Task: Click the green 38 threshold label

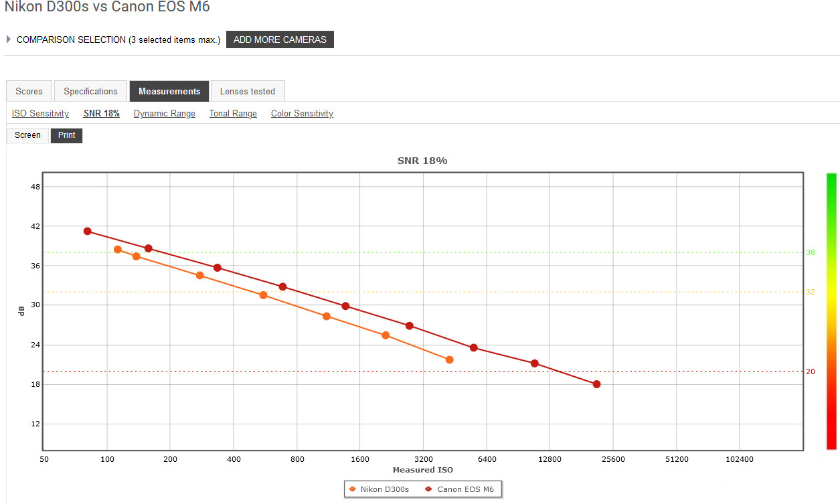Action: (810, 253)
